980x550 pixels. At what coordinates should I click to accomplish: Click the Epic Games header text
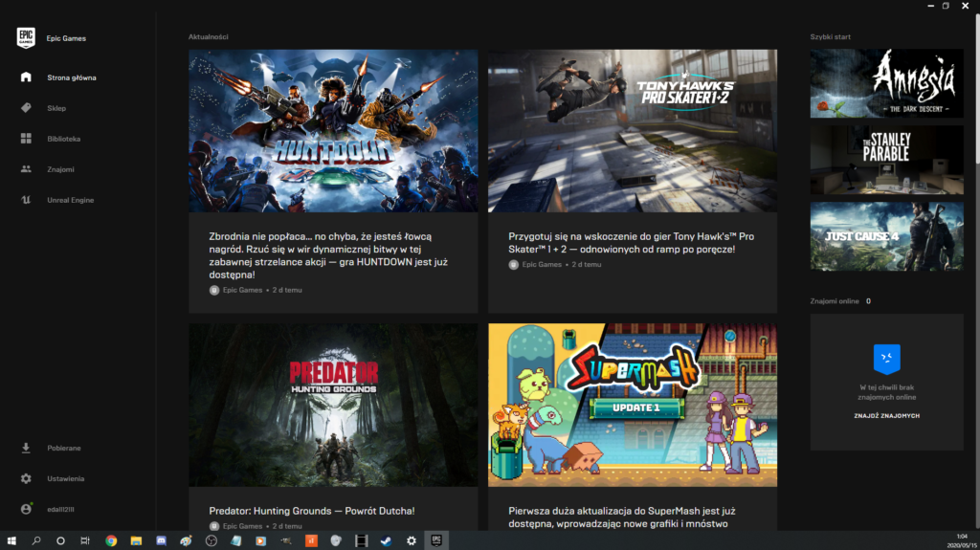coord(66,38)
